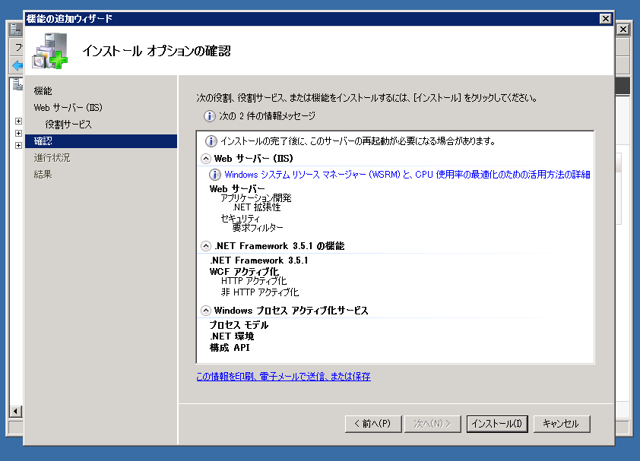This screenshot has height=461, width=640.
Task: Click the 'Web サーバー' role service heading
Action: click(237, 189)
